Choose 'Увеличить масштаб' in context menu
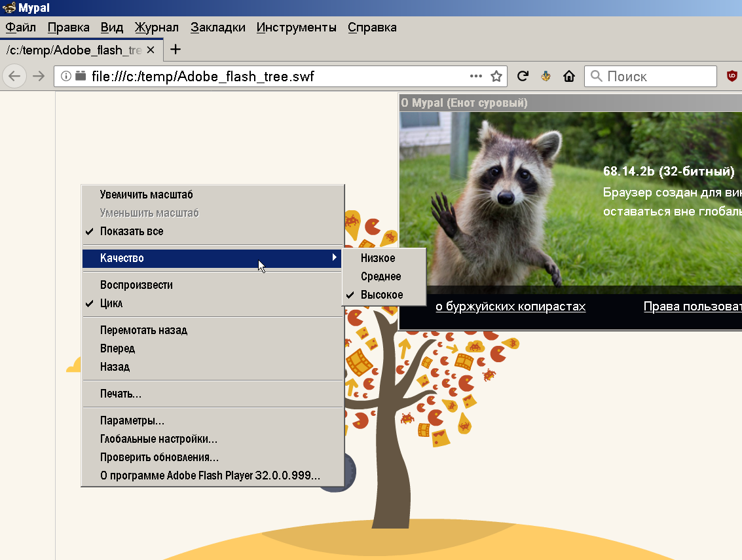The height and width of the screenshot is (560, 742). point(212,195)
